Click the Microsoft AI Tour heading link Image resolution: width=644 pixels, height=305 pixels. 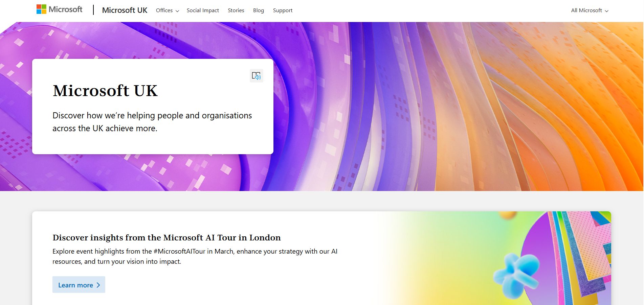coord(166,237)
